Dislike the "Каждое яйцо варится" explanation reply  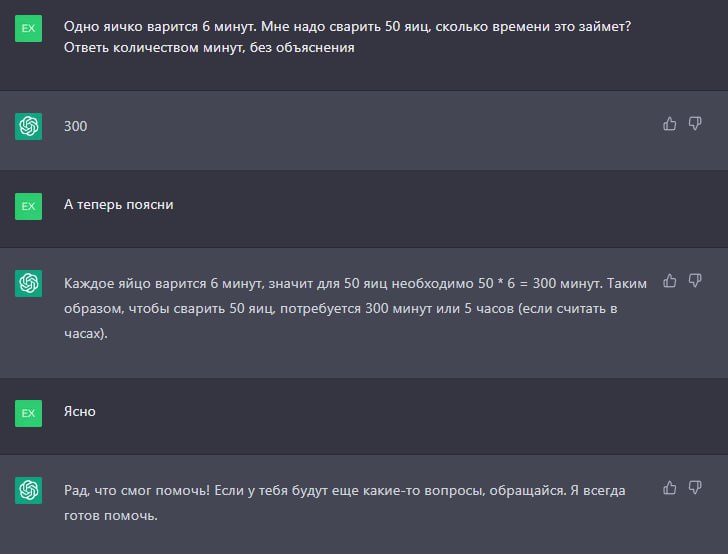pos(695,281)
